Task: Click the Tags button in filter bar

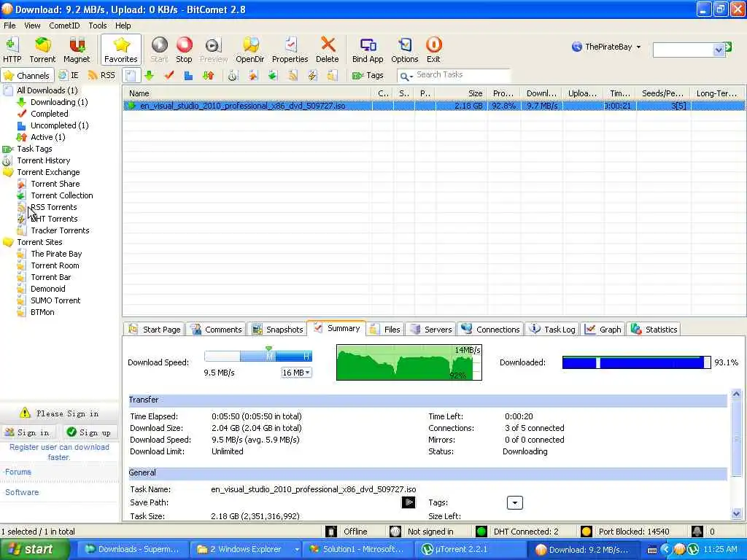Action: click(x=368, y=75)
